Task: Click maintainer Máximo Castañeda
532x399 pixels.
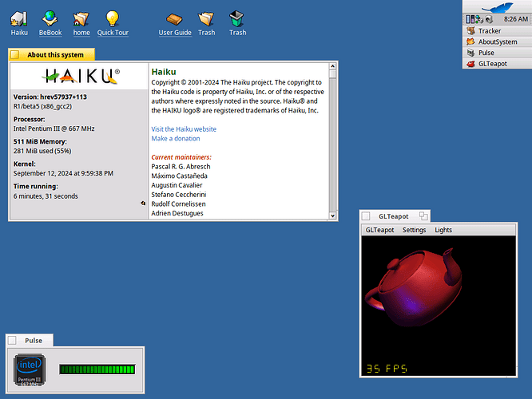Action: tap(179, 176)
